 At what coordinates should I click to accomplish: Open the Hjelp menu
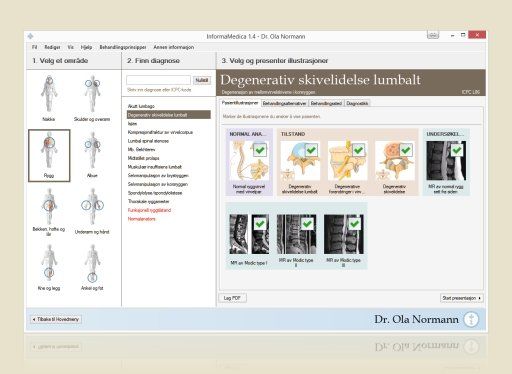[x=86, y=47]
